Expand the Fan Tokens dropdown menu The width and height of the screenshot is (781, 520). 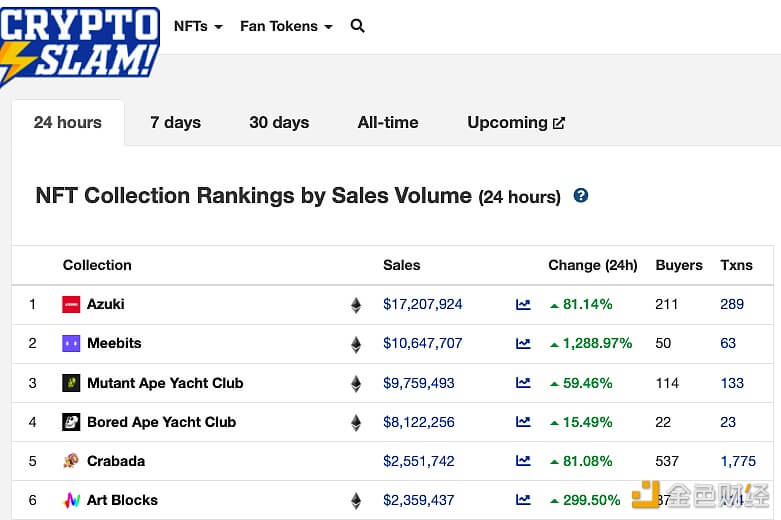tap(286, 26)
